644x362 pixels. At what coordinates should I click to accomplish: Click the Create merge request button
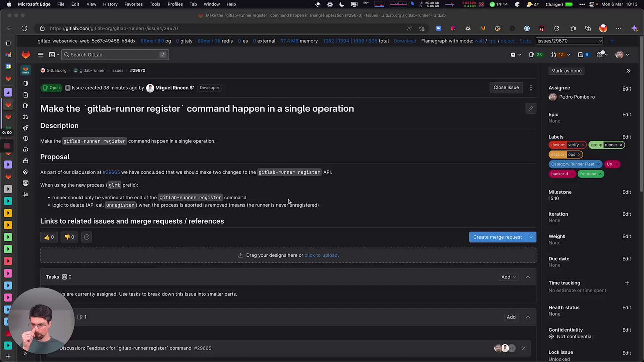coord(497,237)
